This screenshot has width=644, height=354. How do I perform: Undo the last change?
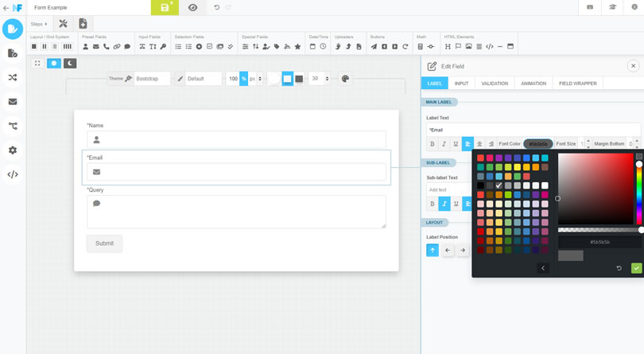point(216,7)
